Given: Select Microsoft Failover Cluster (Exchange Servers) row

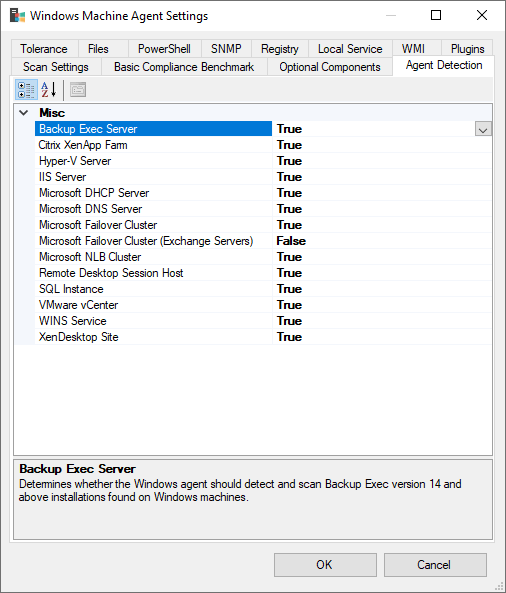Looking at the screenshot, I should [154, 241].
